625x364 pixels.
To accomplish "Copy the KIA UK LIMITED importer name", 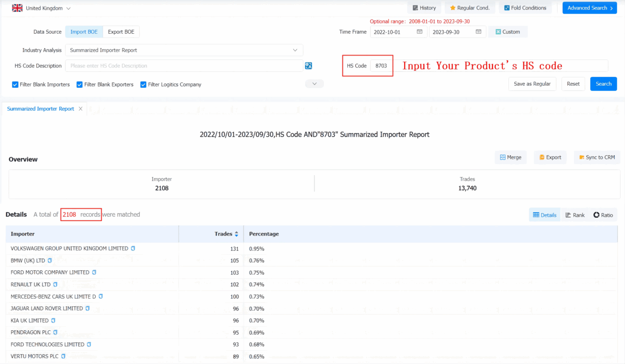I will (53, 320).
